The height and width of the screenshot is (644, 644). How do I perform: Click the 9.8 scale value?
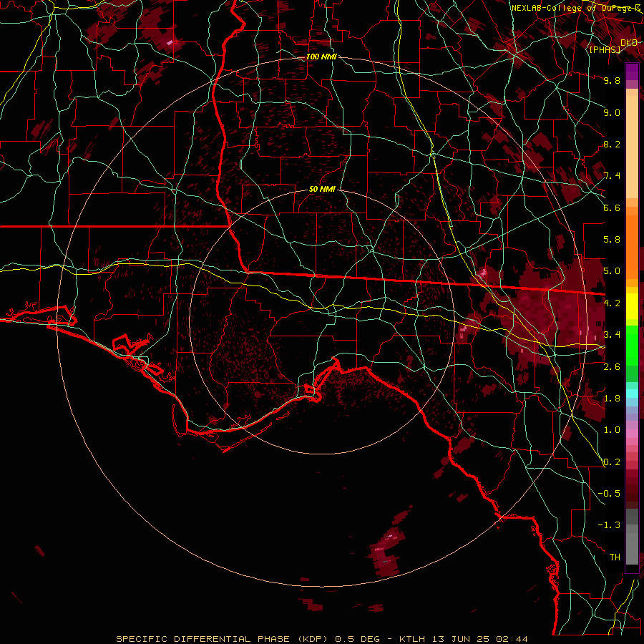pos(612,80)
